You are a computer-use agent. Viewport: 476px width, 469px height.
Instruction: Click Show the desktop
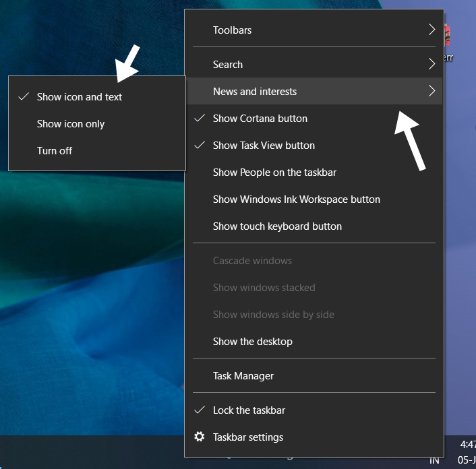coord(314,342)
